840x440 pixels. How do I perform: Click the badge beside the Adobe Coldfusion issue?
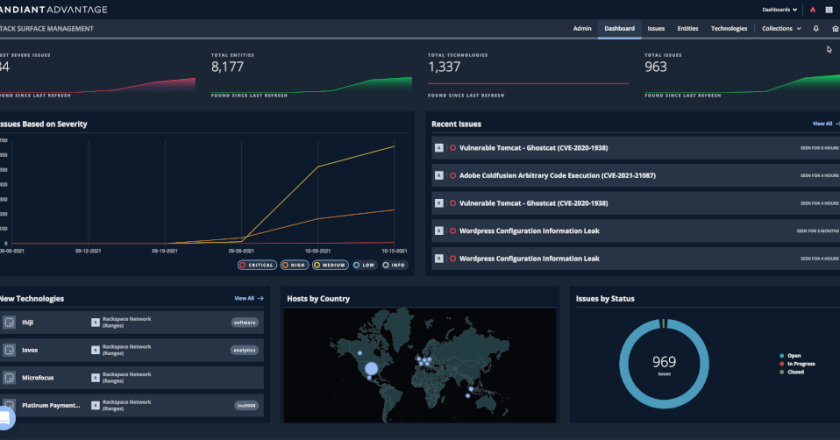[x=439, y=175]
